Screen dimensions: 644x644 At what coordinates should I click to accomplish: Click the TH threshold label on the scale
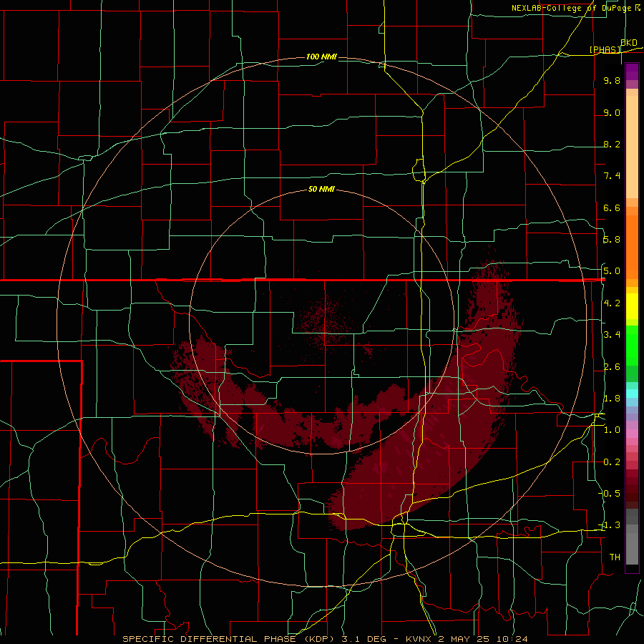click(615, 557)
